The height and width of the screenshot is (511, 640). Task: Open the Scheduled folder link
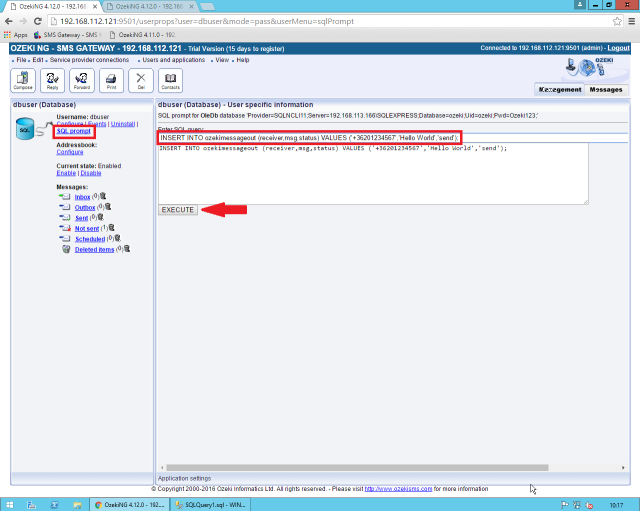[x=90, y=239]
